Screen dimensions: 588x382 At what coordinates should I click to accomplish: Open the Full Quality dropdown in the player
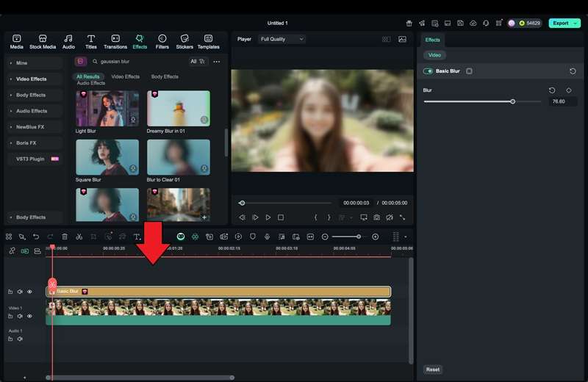(282, 39)
